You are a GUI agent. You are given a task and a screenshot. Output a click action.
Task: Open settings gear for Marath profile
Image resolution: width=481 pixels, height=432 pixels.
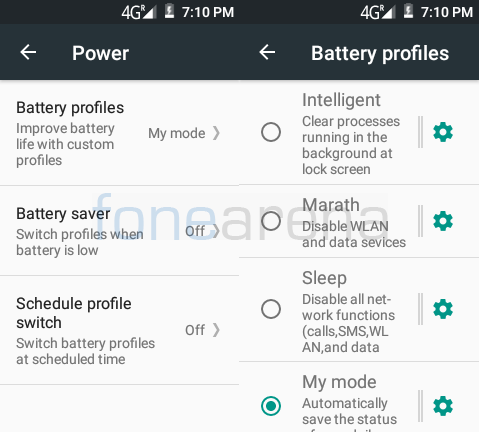(443, 221)
